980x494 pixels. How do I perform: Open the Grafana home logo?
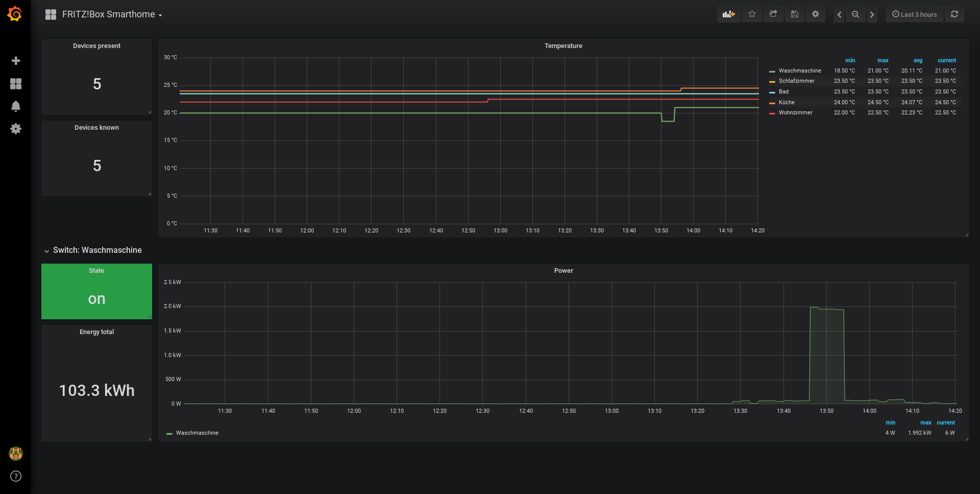(x=15, y=14)
